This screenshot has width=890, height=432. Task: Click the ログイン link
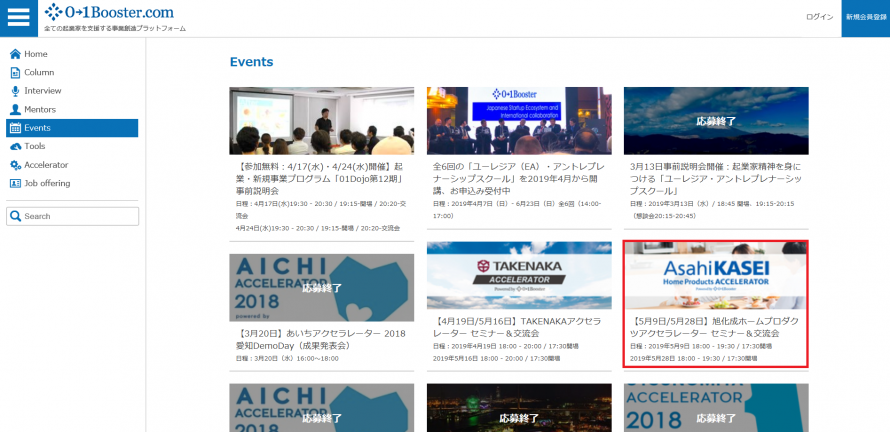click(x=820, y=17)
